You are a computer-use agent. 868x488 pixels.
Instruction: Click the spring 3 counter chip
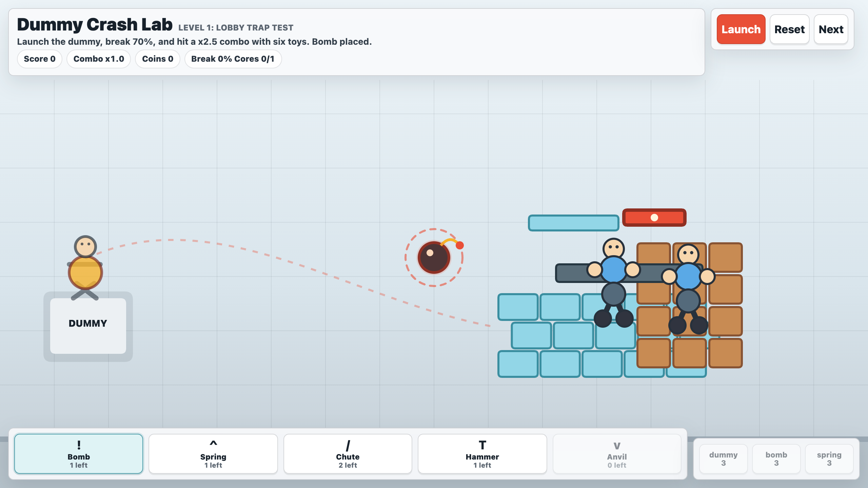pyautogui.click(x=829, y=459)
